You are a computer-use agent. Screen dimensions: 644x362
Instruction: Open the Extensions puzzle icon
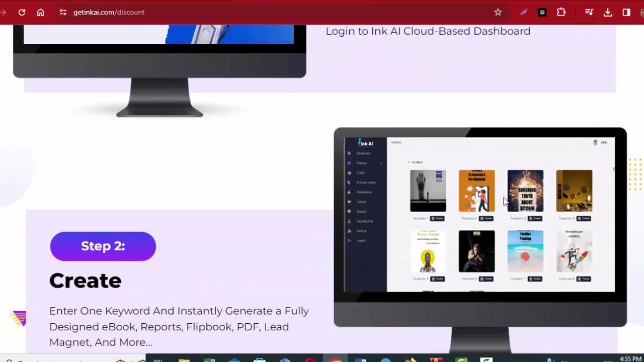click(561, 12)
